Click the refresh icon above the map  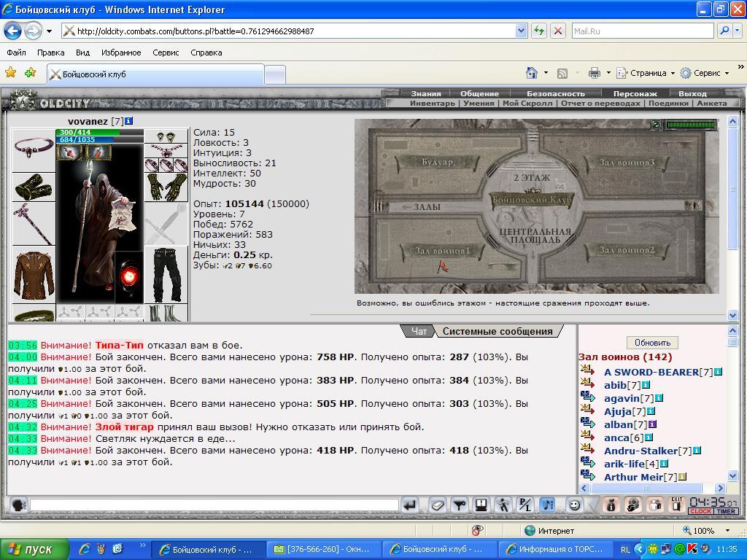coord(656,125)
